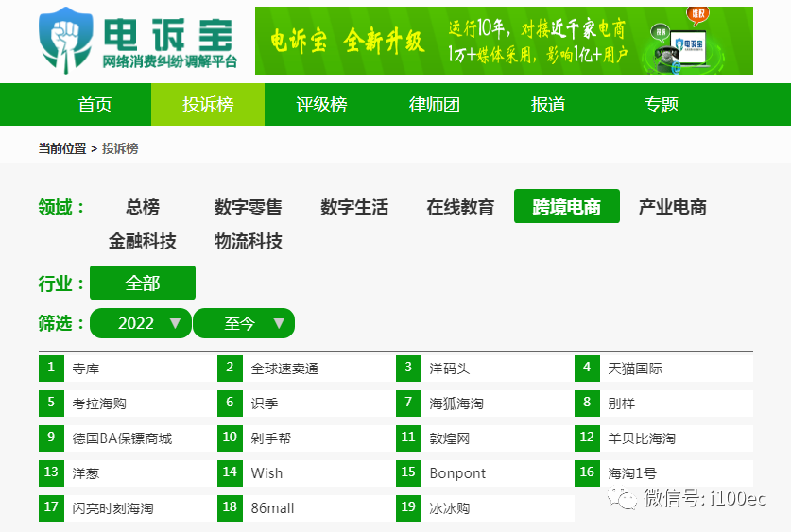791x532 pixels.
Task: Open rank 9 entry 德国BA保镖商城
Action: pos(128,438)
